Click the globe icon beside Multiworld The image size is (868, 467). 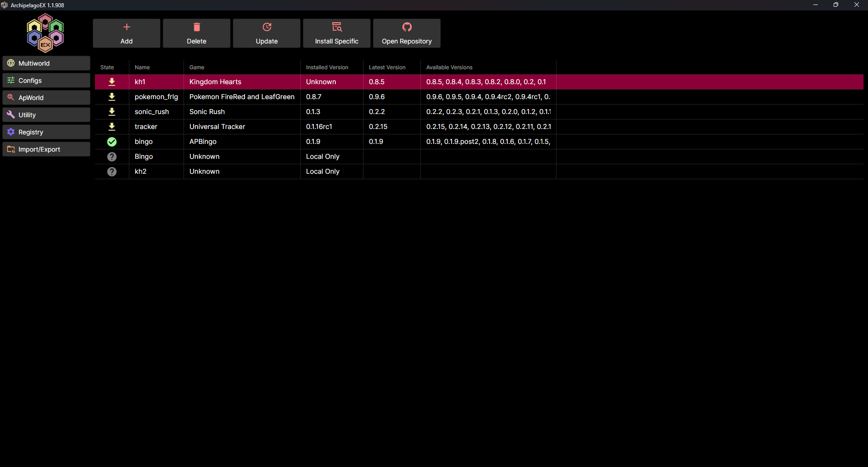[11, 63]
